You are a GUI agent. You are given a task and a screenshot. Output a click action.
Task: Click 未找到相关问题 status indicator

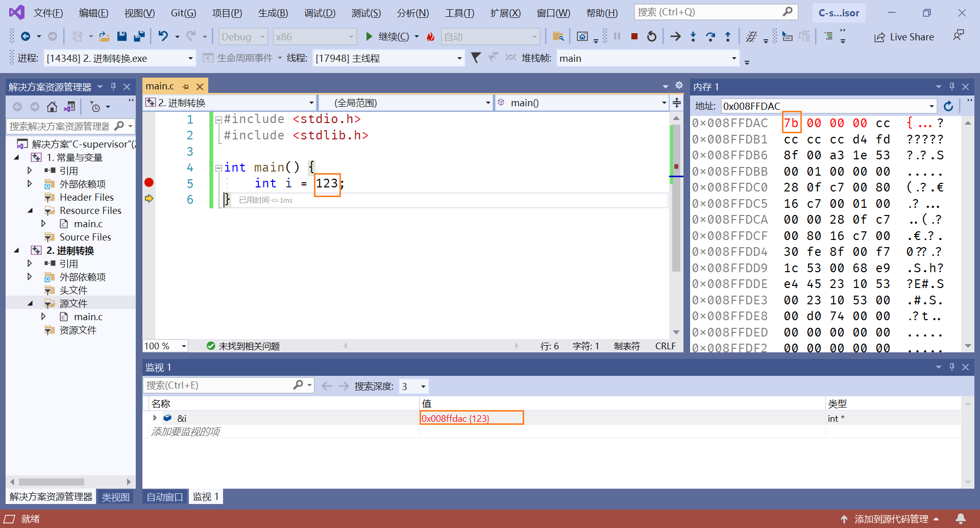click(243, 346)
